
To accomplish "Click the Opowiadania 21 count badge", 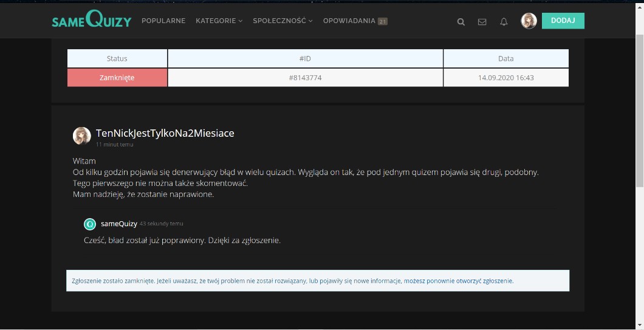I will tap(382, 21).
